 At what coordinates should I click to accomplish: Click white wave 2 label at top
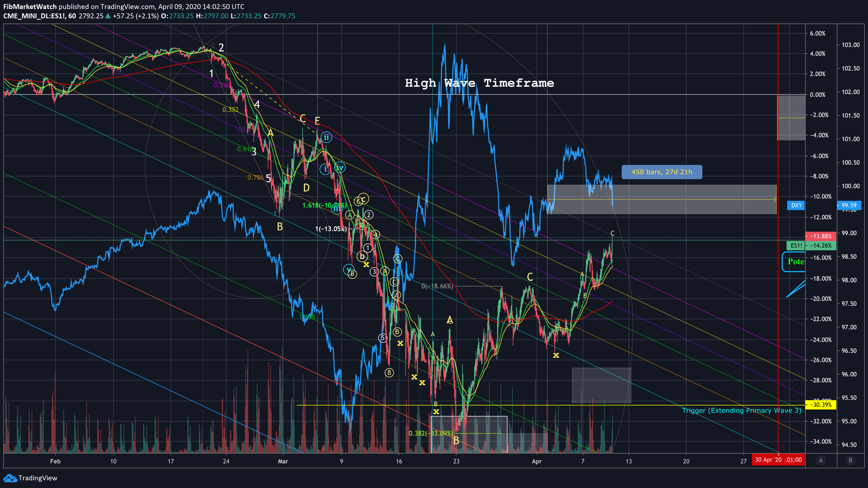point(221,48)
